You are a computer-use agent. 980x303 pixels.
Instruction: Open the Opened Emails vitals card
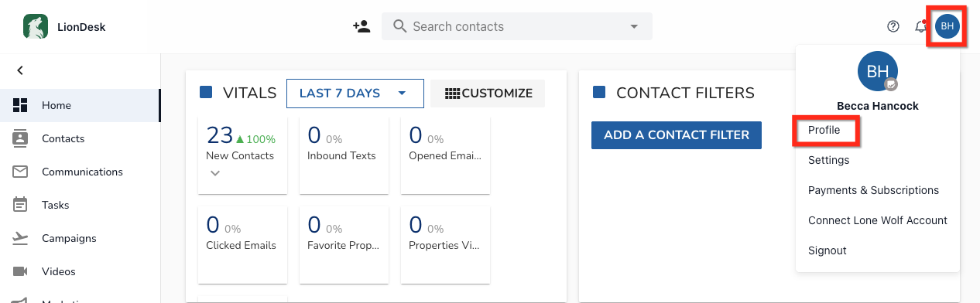point(445,155)
